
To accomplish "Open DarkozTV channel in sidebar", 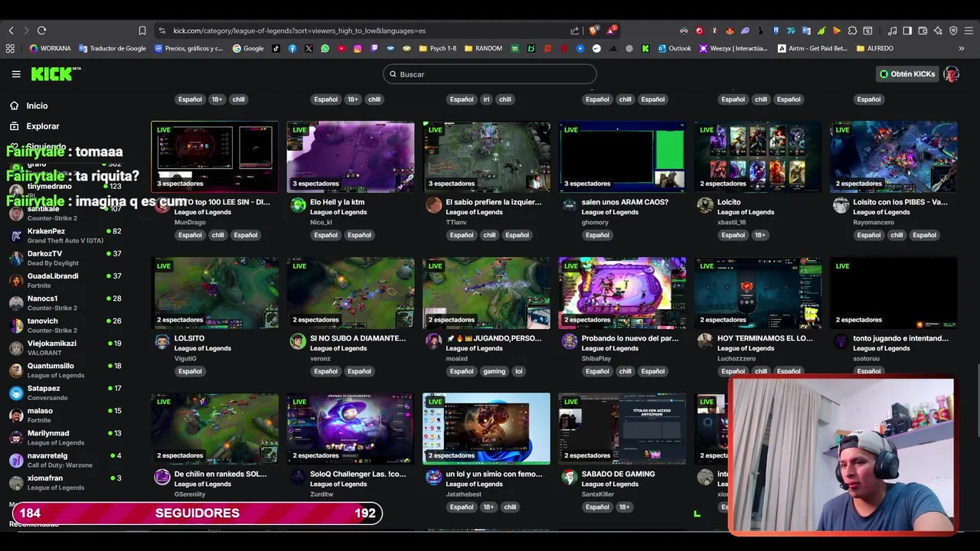I will [x=65, y=258].
